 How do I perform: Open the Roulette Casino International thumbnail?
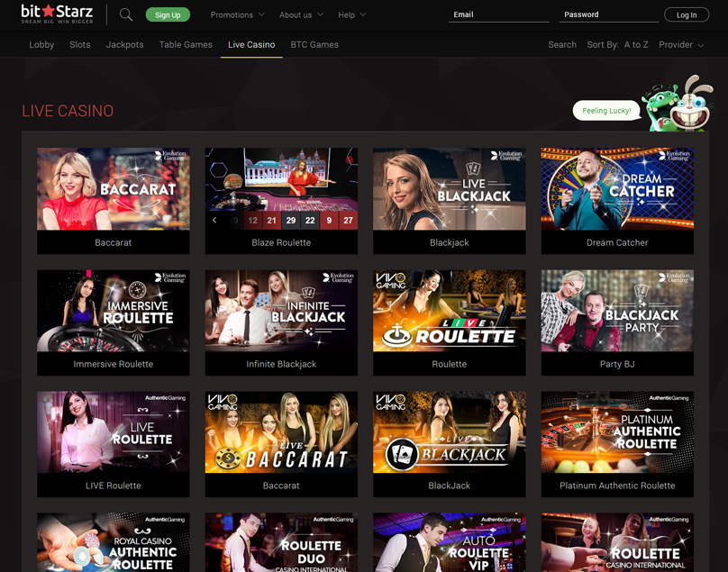[617, 542]
